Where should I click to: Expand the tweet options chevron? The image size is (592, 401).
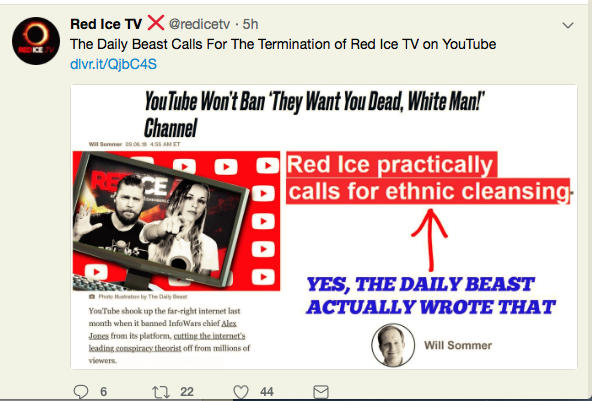pos(568,25)
